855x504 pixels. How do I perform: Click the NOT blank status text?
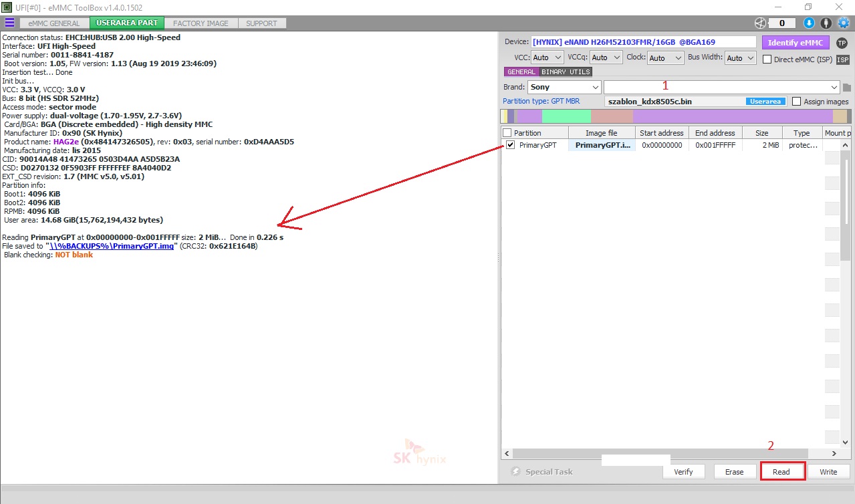74,255
